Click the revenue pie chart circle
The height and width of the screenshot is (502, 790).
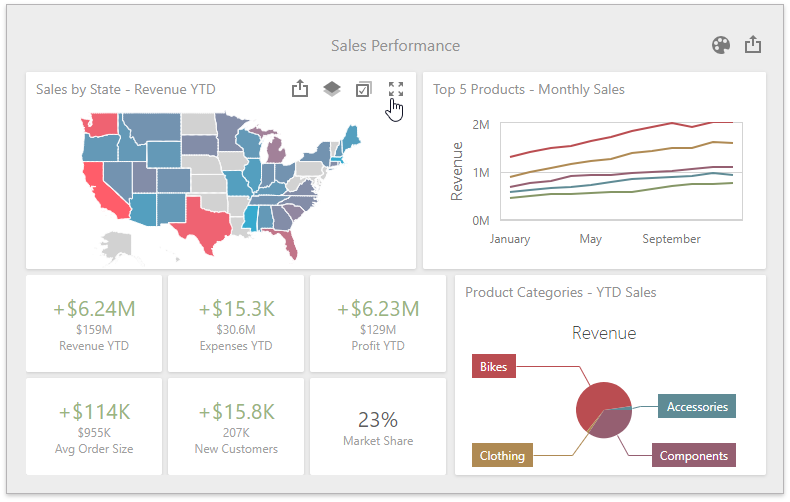[602, 410]
